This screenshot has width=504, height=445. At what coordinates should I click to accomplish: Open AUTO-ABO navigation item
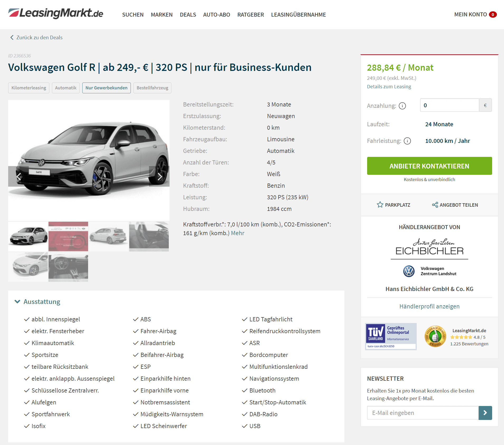click(x=217, y=15)
